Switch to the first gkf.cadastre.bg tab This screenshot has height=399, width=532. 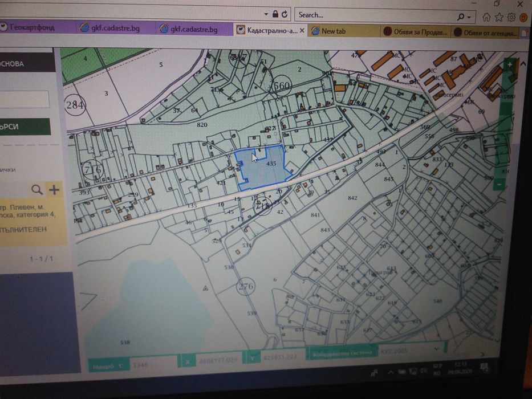tap(115, 28)
